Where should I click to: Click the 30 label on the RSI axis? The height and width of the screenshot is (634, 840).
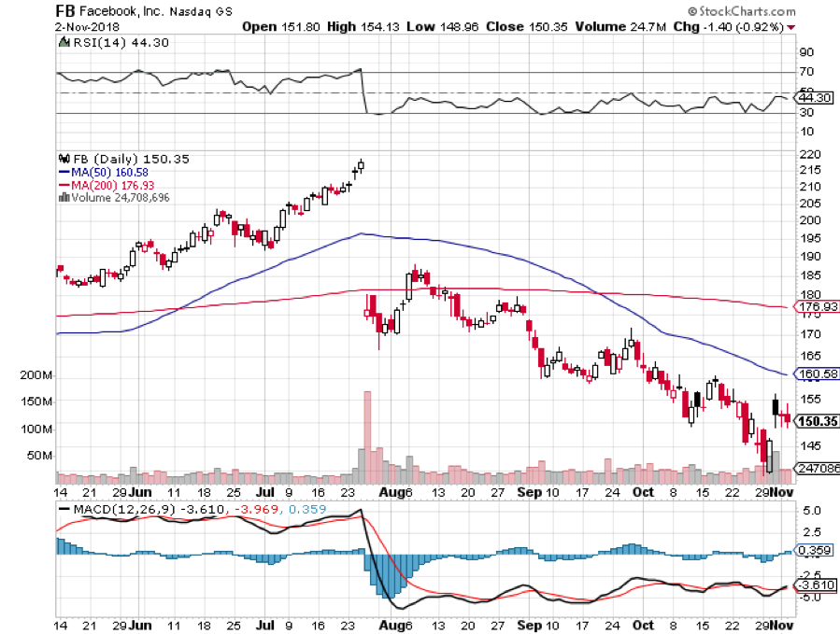pos(806,112)
